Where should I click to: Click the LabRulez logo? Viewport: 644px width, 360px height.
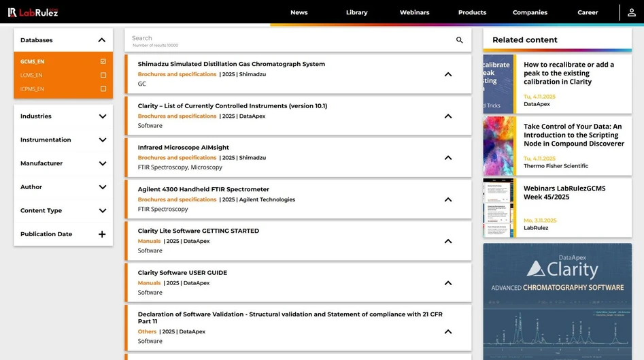pos(33,12)
